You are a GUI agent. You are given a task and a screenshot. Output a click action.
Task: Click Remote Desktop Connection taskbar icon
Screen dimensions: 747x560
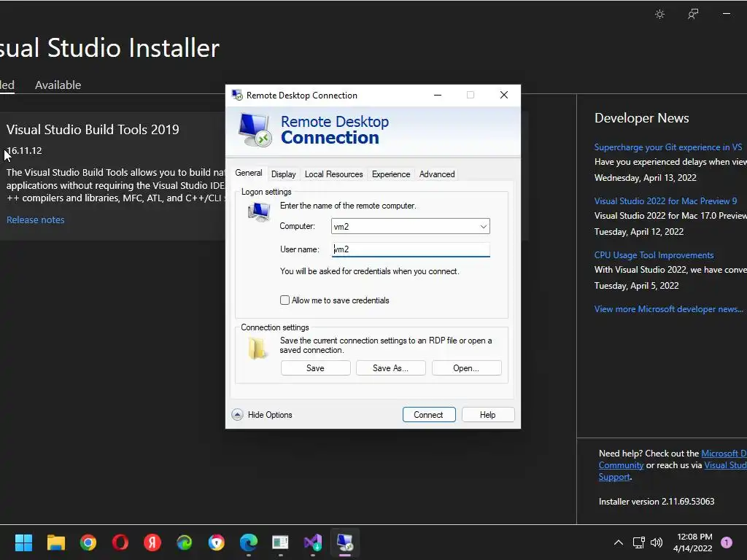point(345,542)
